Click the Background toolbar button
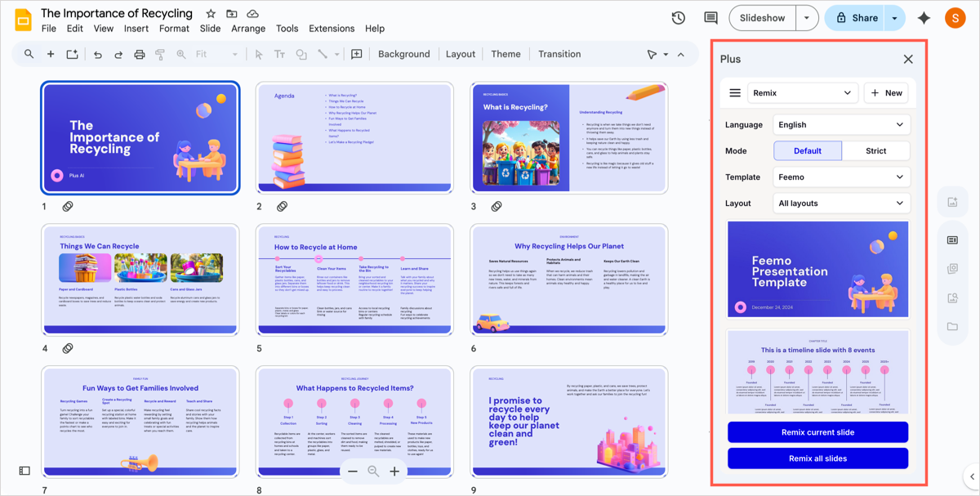980x496 pixels. tap(403, 54)
